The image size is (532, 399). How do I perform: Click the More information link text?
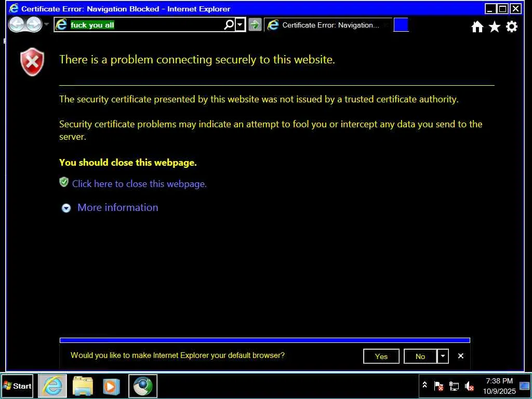tap(118, 207)
